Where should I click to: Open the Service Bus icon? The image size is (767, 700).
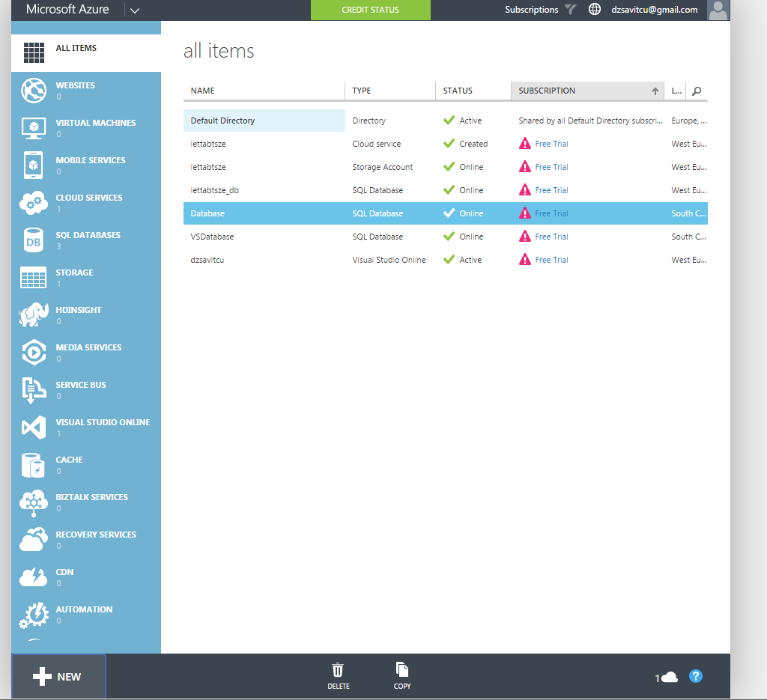33,390
